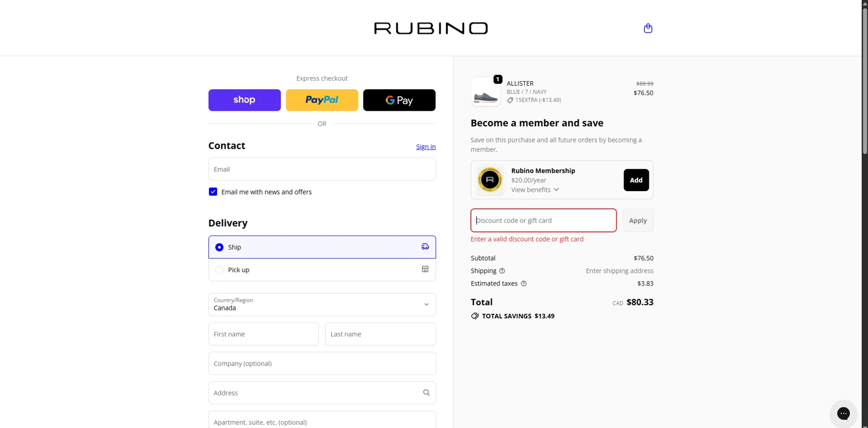
Task: Click the discount tag icon beside 15EXTRA
Action: [510, 100]
